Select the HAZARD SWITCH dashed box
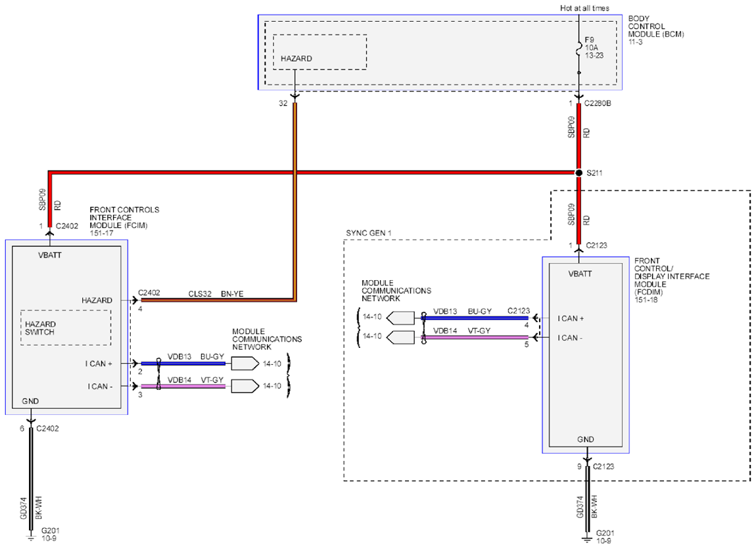Screen dimensions: 756x549 click(66, 327)
